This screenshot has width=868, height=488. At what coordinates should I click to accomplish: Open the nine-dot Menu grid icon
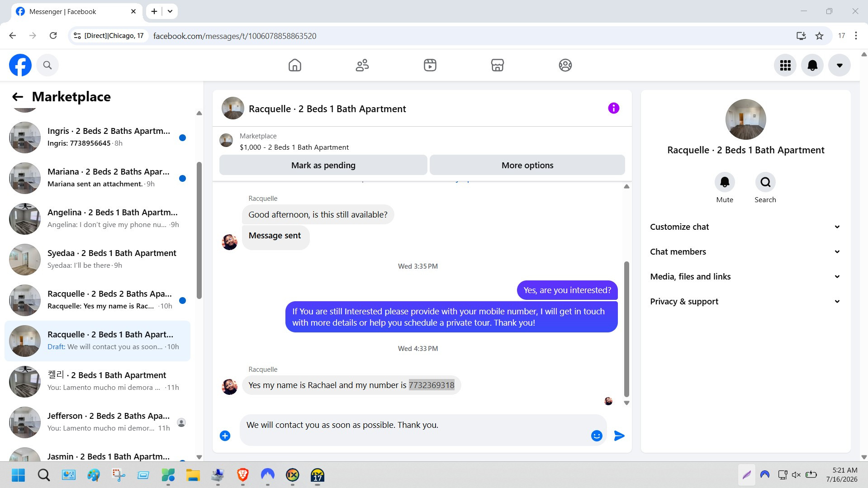click(785, 65)
